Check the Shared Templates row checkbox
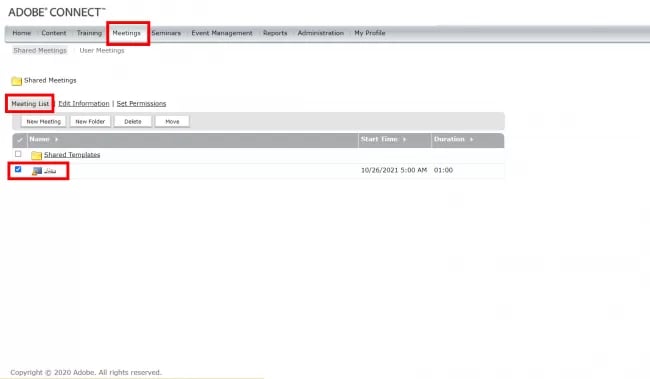Image resolution: width=650 pixels, height=379 pixels. pyautogui.click(x=18, y=154)
